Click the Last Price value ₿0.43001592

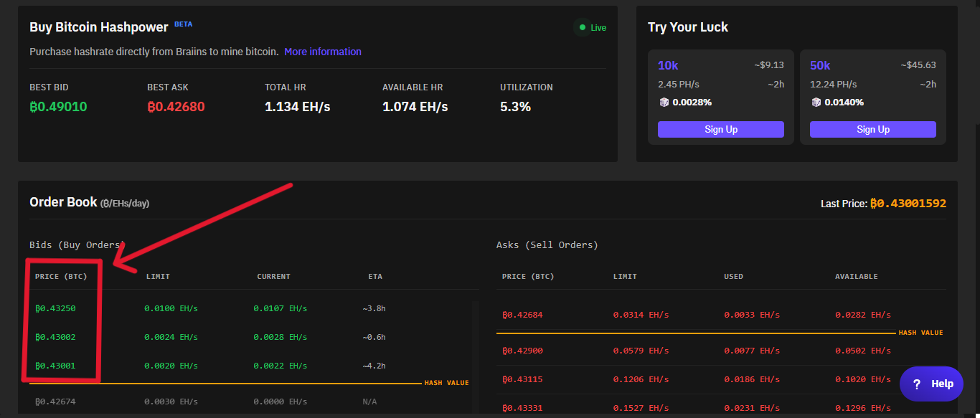point(908,204)
